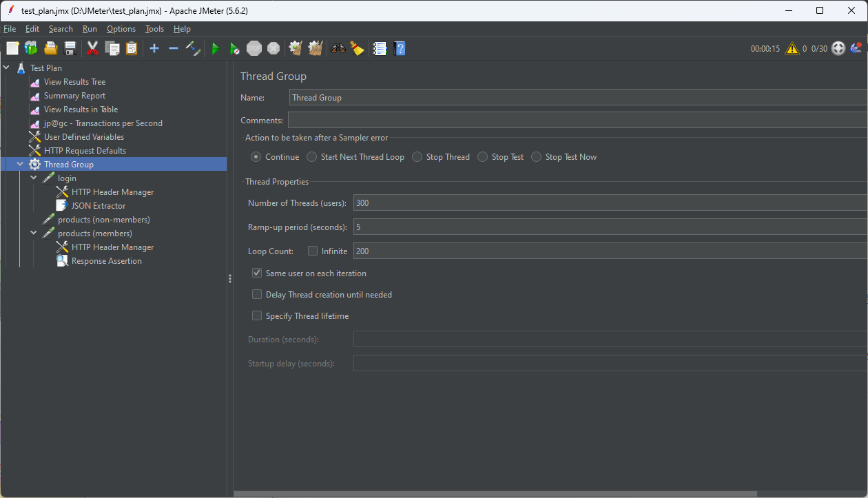
Task: Collapse the login sampler node
Action: (34, 178)
